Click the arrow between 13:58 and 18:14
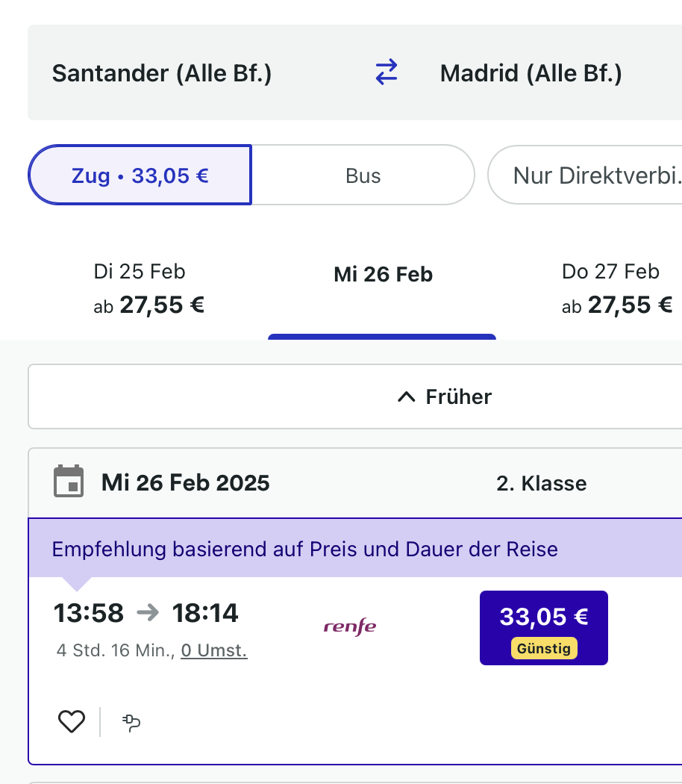 (x=148, y=613)
